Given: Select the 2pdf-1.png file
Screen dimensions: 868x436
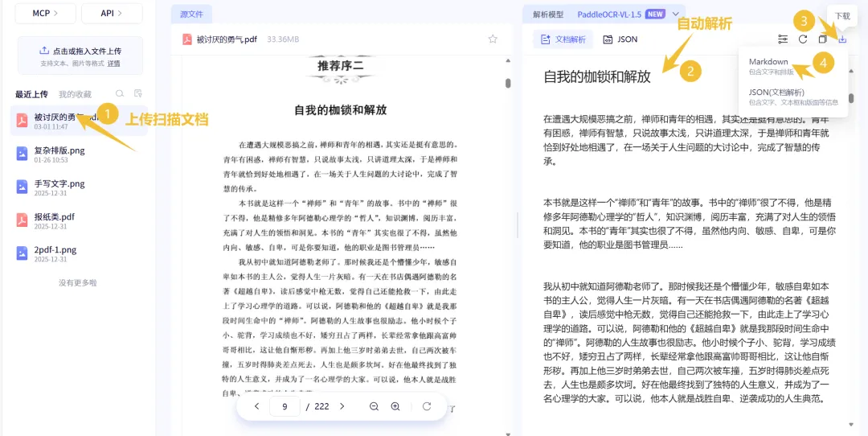Looking at the screenshot, I should pyautogui.click(x=79, y=253).
